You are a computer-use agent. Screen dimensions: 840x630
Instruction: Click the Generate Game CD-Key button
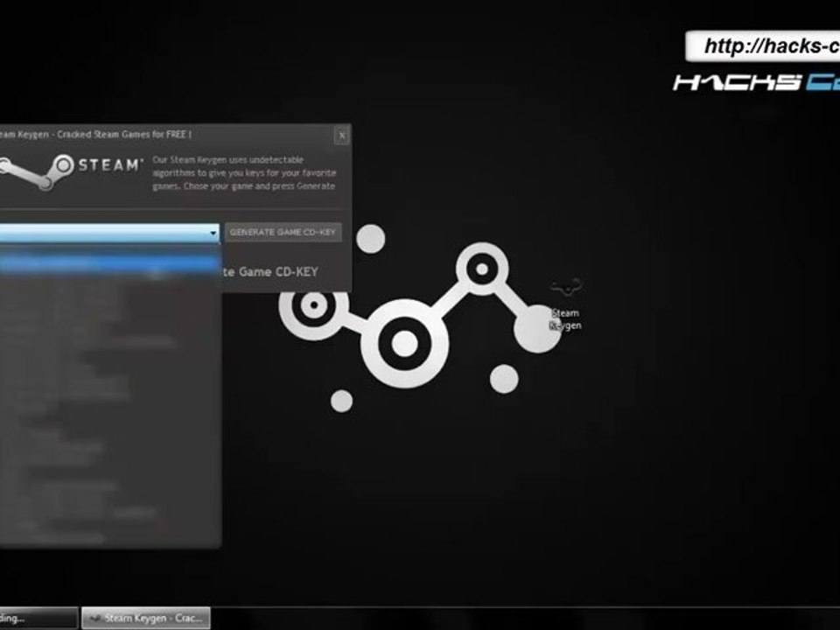[283, 233]
